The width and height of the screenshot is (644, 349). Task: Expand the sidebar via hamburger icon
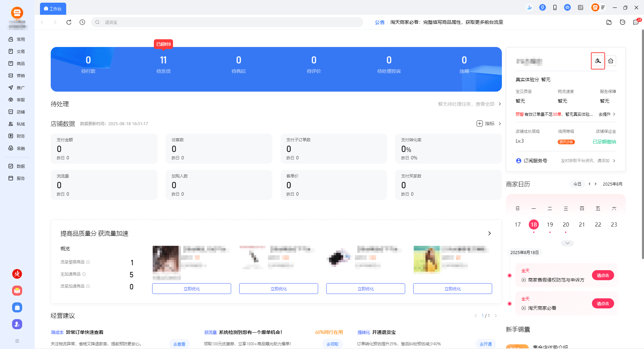click(x=17, y=341)
